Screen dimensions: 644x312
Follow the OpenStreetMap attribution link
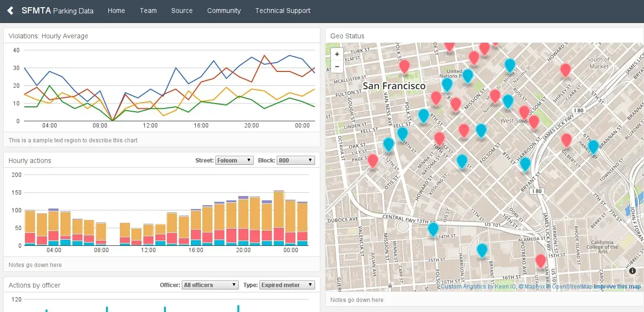570,287
